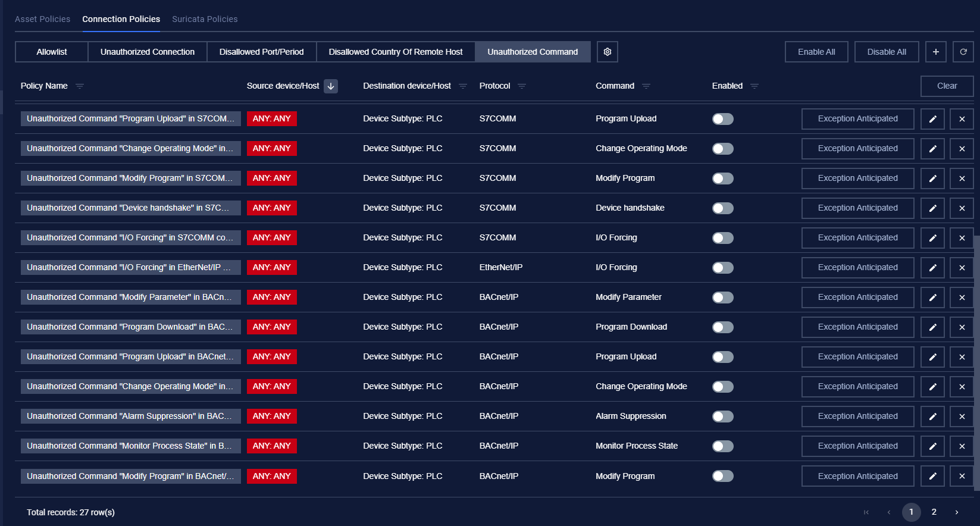980x526 pixels.
Task: Click the plus icon to add policy
Action: 935,52
